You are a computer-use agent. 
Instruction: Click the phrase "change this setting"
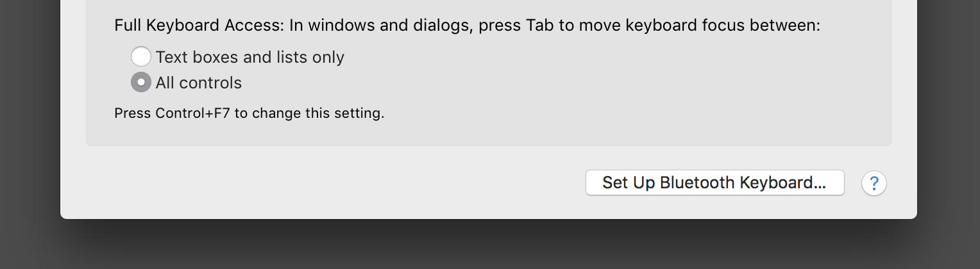pos(318,114)
